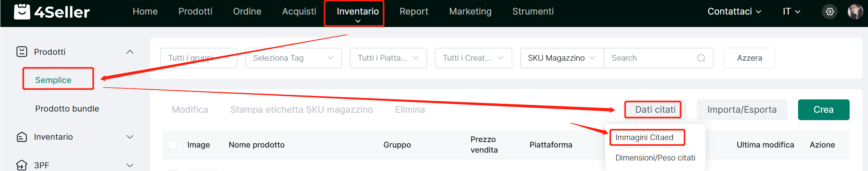
Task: Collapse the Prodotti sidebar section
Action: click(x=130, y=52)
